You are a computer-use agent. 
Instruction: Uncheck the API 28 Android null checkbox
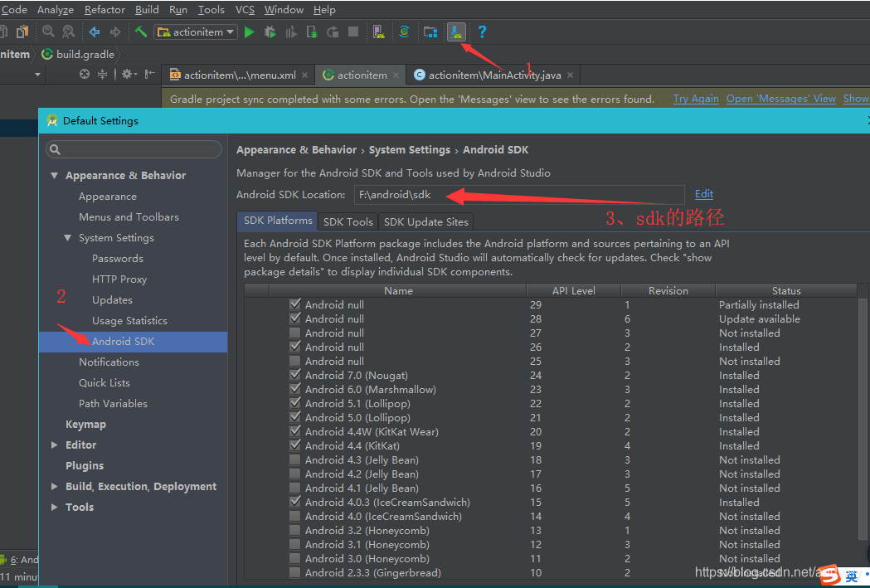[x=295, y=318]
